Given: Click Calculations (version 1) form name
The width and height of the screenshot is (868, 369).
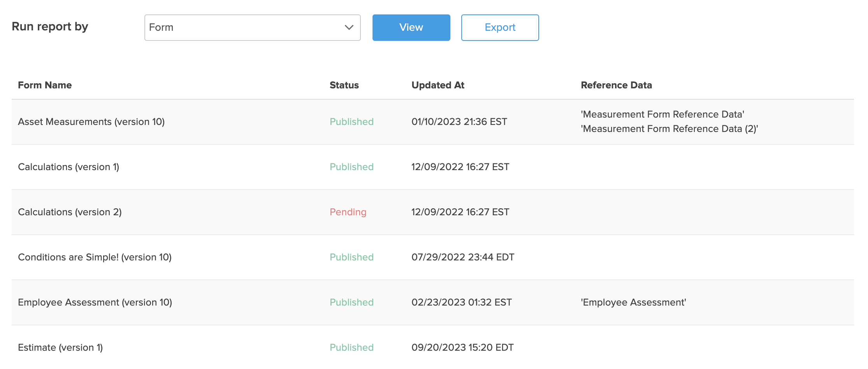Looking at the screenshot, I should click(x=69, y=167).
